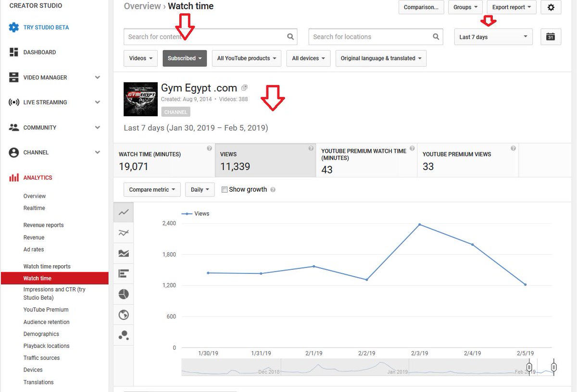
Task: Open channel link icon beside Gym Egypt .com
Action: pos(244,87)
